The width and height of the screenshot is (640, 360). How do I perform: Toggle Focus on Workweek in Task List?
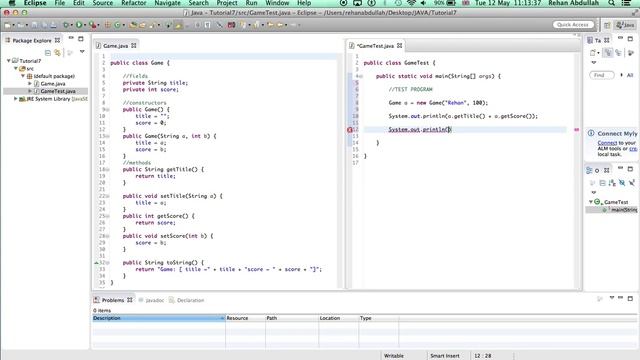pyautogui.click(x=631, y=53)
